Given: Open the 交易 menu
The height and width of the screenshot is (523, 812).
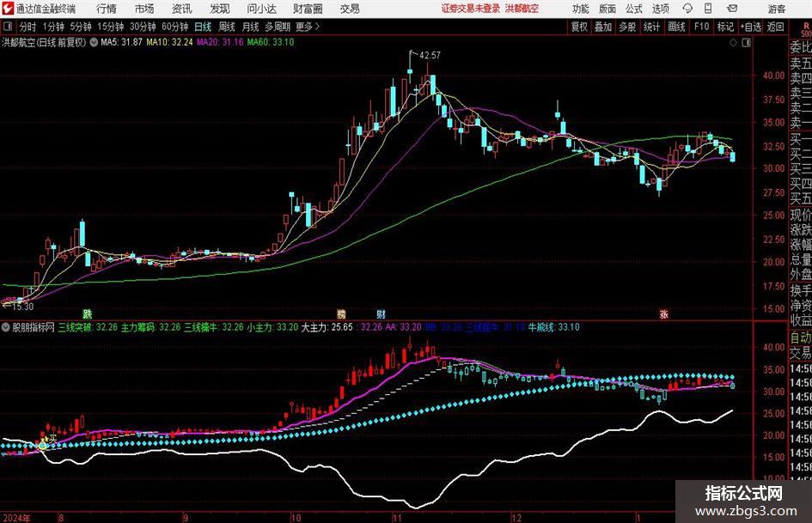Looking at the screenshot, I should 350,9.
